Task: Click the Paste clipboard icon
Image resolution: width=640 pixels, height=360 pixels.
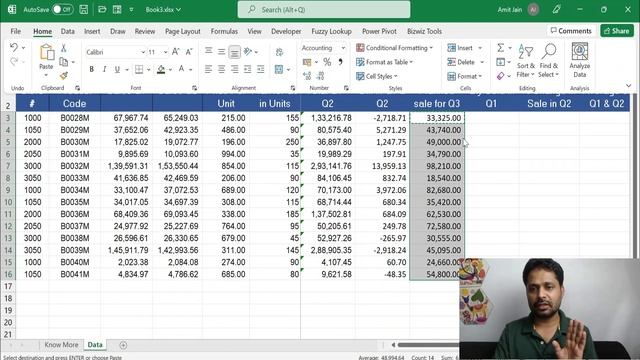Action: coord(47,52)
